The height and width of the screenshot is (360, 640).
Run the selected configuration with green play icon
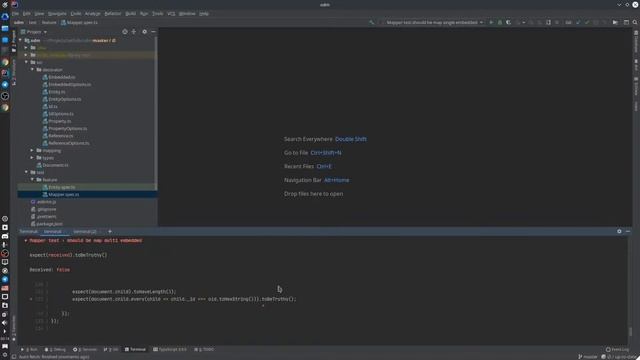point(491,22)
